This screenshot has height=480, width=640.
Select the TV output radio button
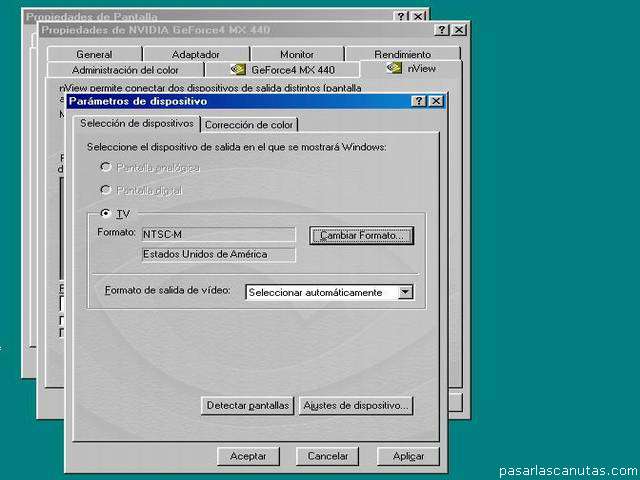(x=106, y=214)
